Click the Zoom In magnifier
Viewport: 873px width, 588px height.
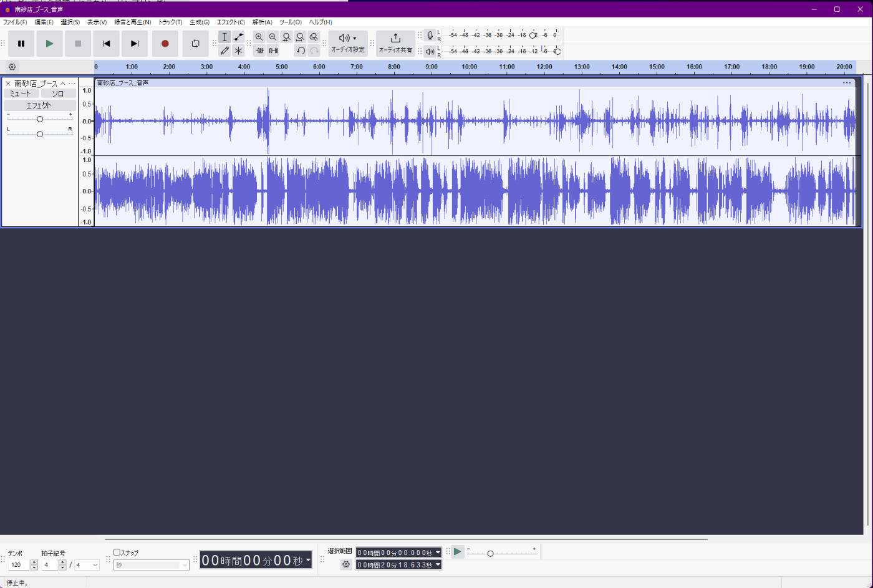(259, 37)
